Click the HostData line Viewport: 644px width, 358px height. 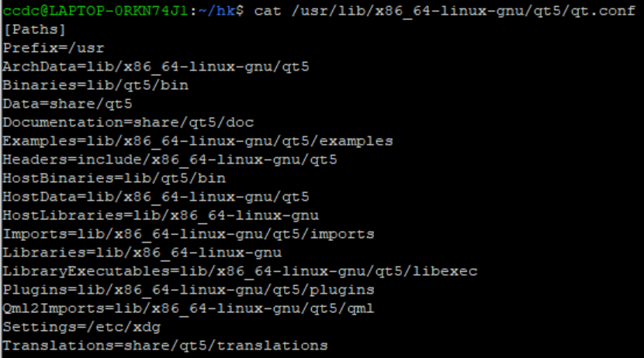(156, 197)
